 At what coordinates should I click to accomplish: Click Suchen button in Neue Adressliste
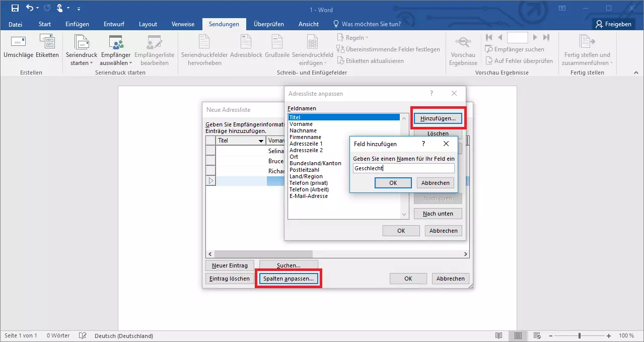pyautogui.click(x=289, y=265)
